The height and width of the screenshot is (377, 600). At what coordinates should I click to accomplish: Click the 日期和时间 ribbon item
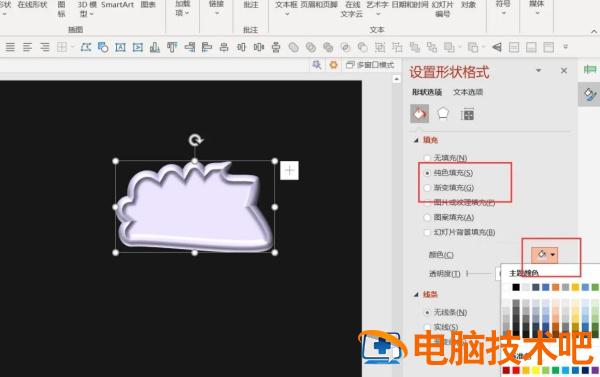[410, 5]
